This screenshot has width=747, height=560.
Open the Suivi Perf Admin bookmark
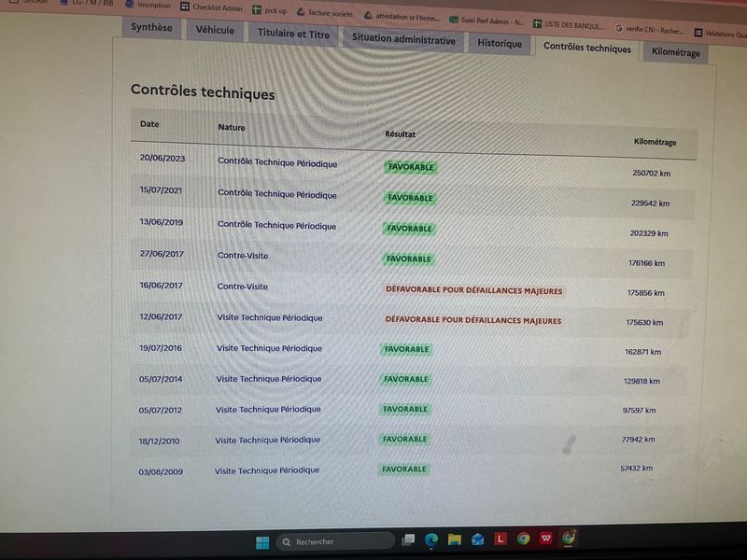(486, 21)
